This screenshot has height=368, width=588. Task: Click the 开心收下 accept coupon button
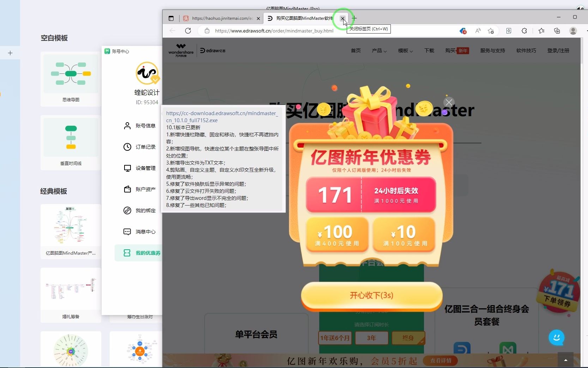pyautogui.click(x=371, y=296)
